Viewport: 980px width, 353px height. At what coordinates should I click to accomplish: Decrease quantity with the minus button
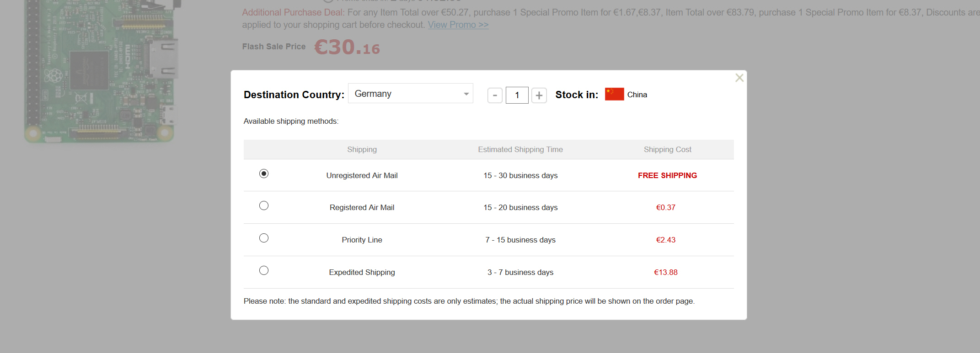[495, 95]
